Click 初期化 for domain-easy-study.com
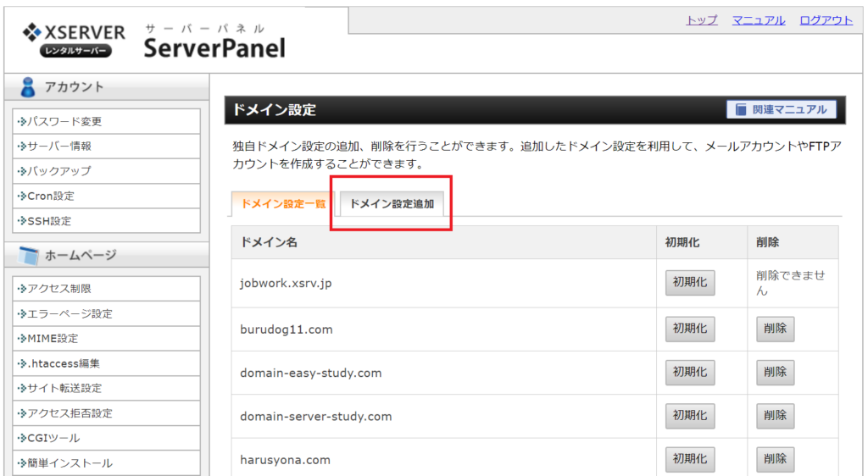This screenshot has height=476, width=868. click(x=690, y=373)
